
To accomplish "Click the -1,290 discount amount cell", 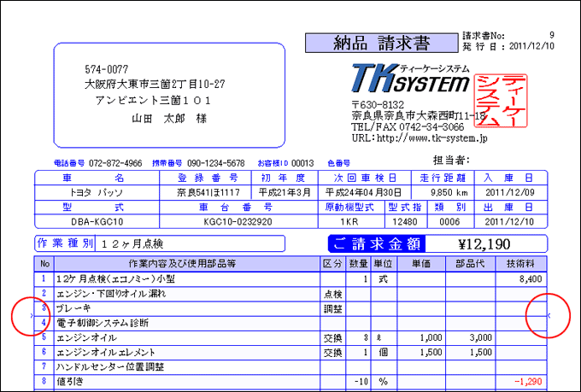I will point(525,381).
